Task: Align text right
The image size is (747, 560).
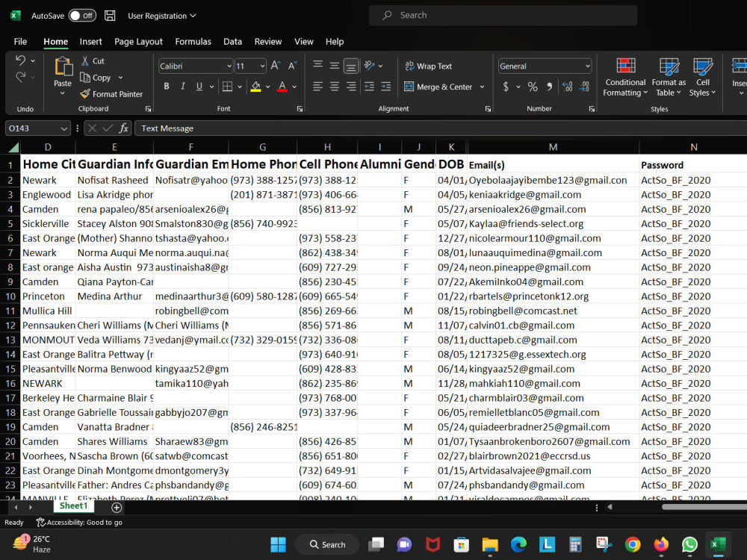Action: (351, 86)
